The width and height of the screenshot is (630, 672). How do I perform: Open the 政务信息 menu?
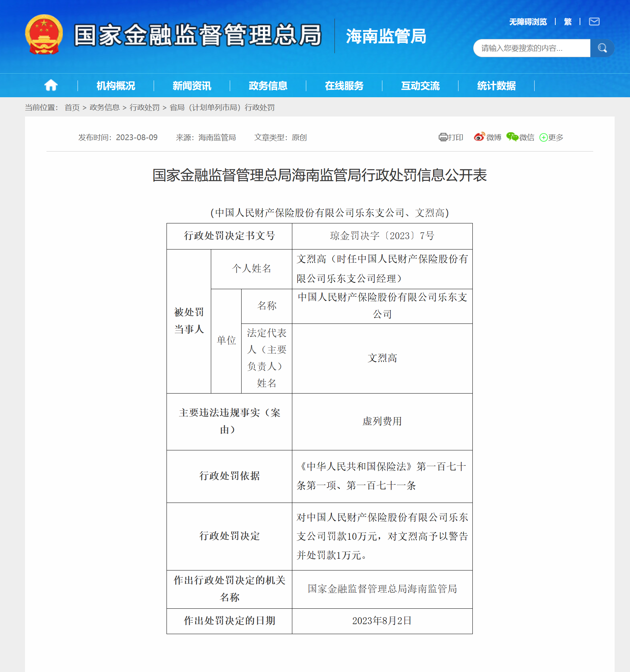tap(268, 86)
